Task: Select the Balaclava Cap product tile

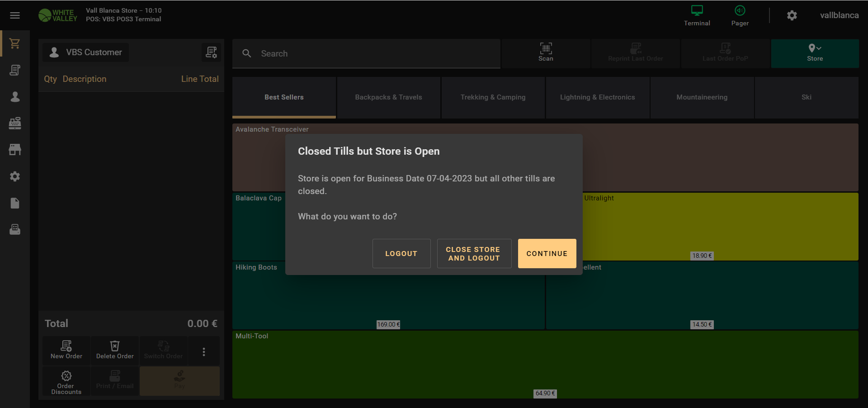Action: point(259,226)
